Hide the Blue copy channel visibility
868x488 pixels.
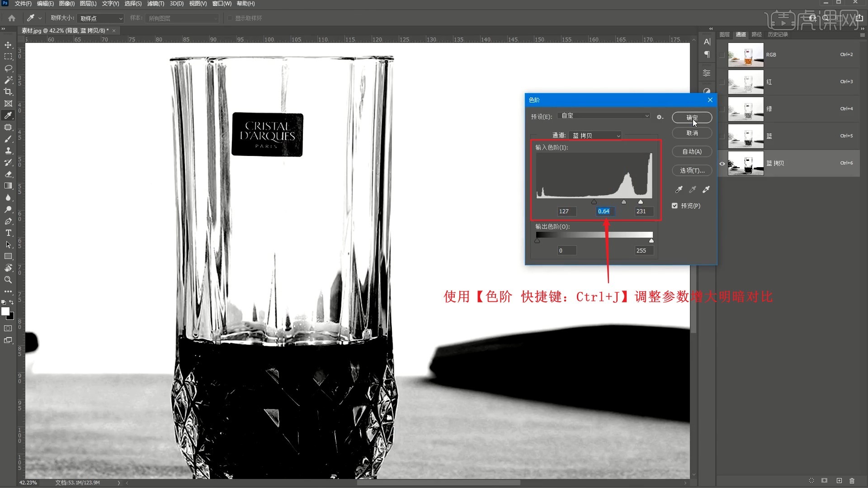click(722, 164)
